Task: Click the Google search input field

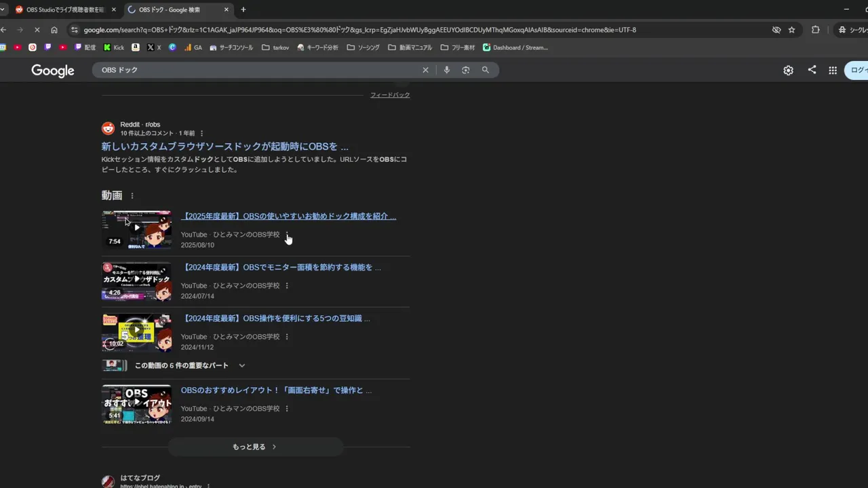Action: click(258, 70)
